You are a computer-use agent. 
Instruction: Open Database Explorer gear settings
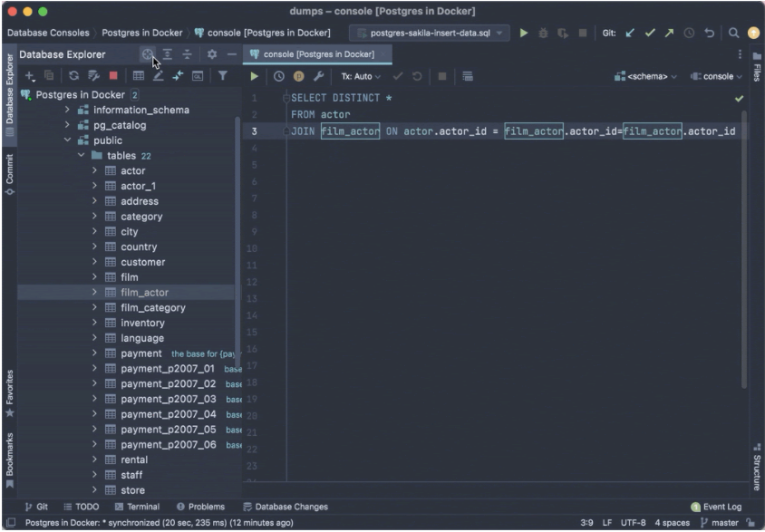click(x=212, y=54)
